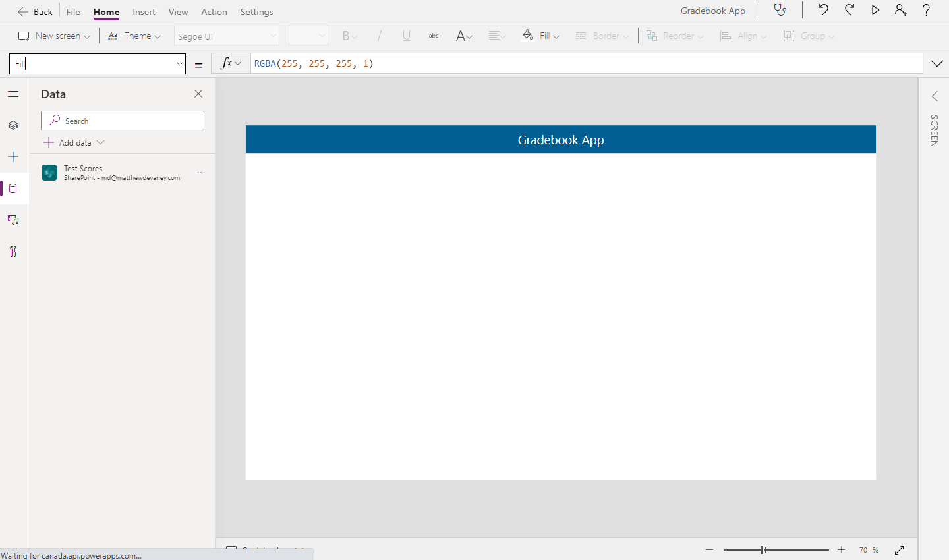The height and width of the screenshot is (560, 949).
Task: Click Add data
Action: tap(72, 142)
